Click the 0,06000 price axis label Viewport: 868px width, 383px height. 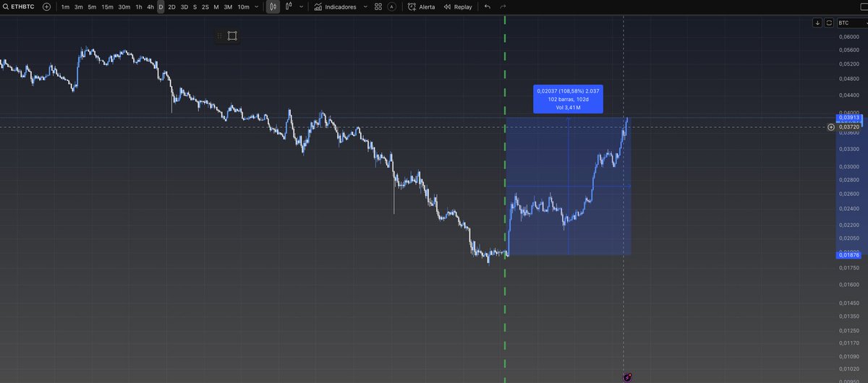(x=848, y=37)
